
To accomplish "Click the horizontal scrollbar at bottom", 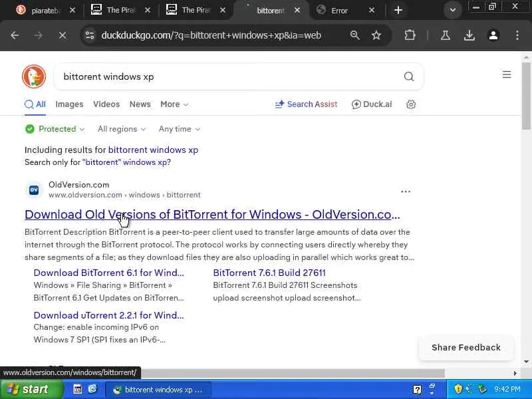I will pos(292,373).
